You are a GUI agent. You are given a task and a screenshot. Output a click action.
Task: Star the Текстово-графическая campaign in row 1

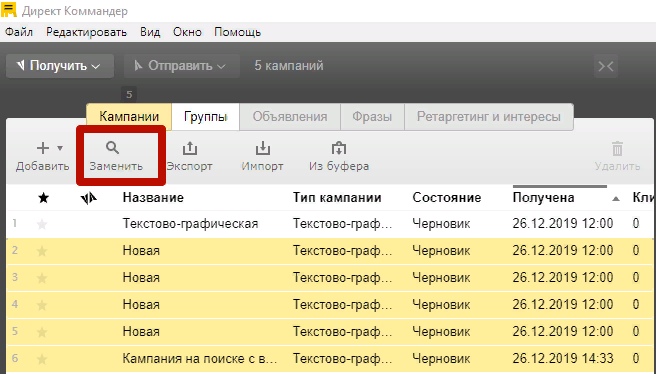tap(42, 225)
